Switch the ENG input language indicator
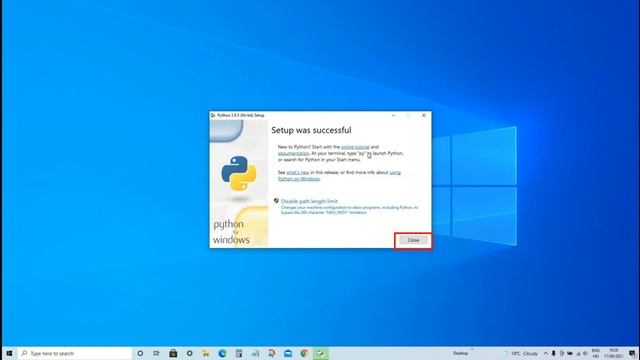 point(596,353)
